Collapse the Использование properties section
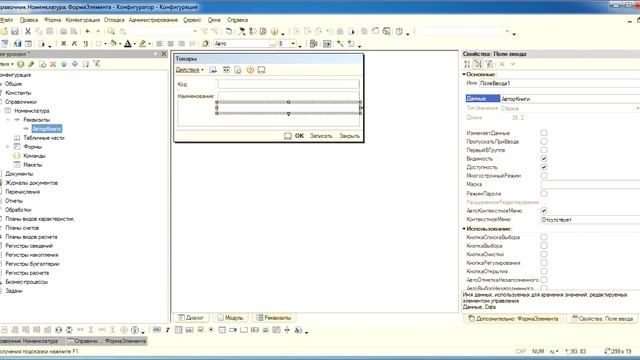Viewport: 640px width, 360px height. [x=464, y=229]
